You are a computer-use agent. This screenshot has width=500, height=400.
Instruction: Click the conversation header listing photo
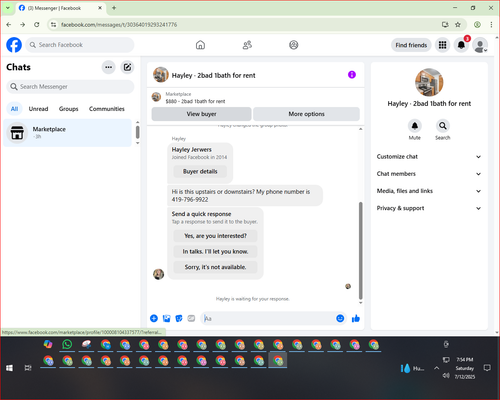tap(160, 75)
